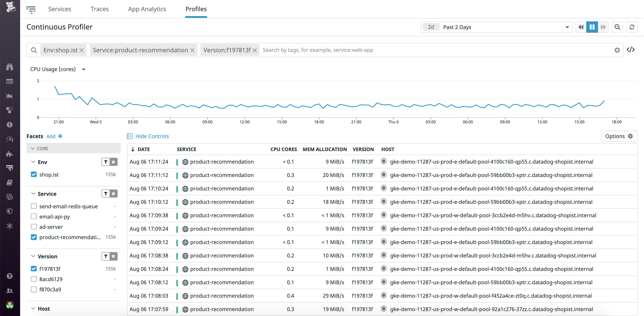Clear the search bar with the X icon

[617, 50]
